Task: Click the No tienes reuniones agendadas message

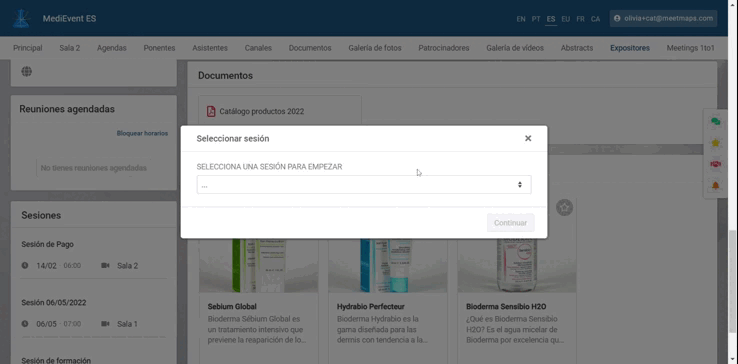Action: pos(94,168)
